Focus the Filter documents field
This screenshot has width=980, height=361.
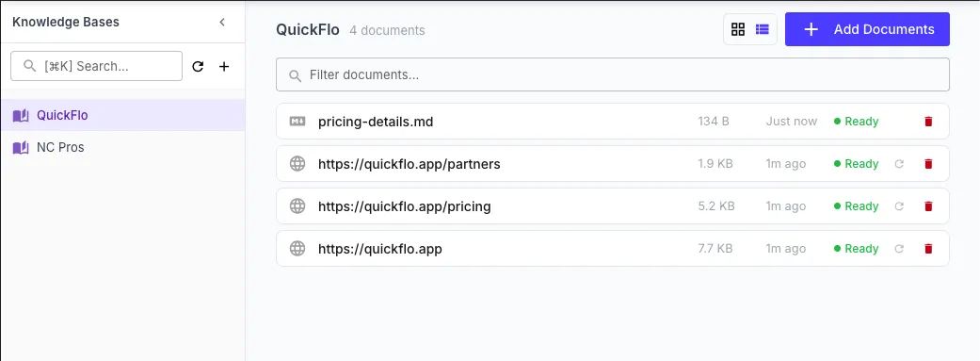coord(613,75)
